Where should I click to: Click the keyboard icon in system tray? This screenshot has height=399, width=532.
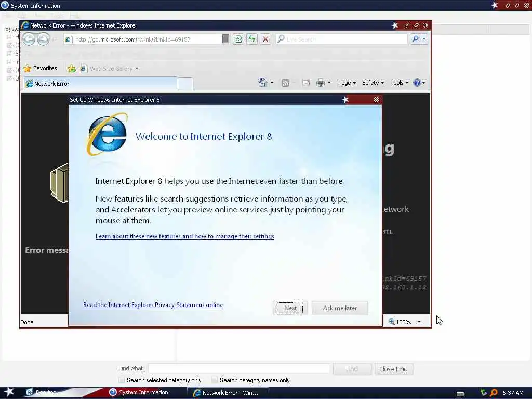(x=460, y=394)
